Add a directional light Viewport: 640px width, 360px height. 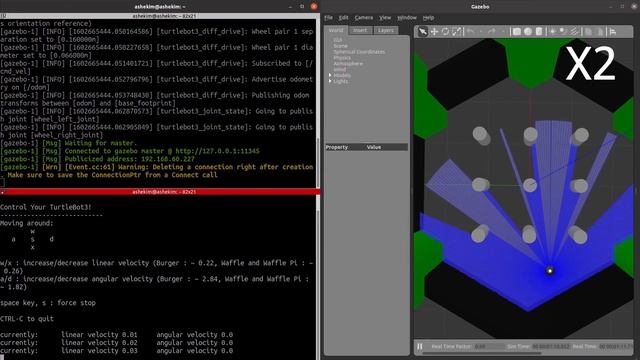(574, 31)
